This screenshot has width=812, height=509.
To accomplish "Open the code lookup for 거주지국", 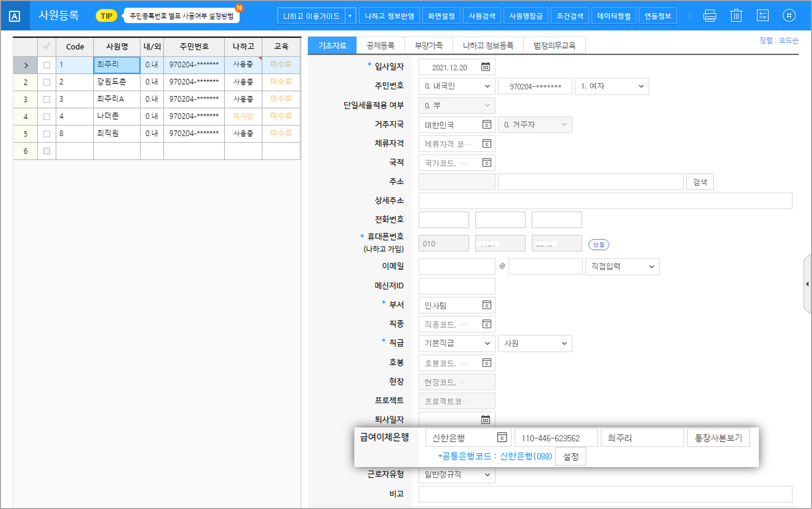I will point(487,125).
